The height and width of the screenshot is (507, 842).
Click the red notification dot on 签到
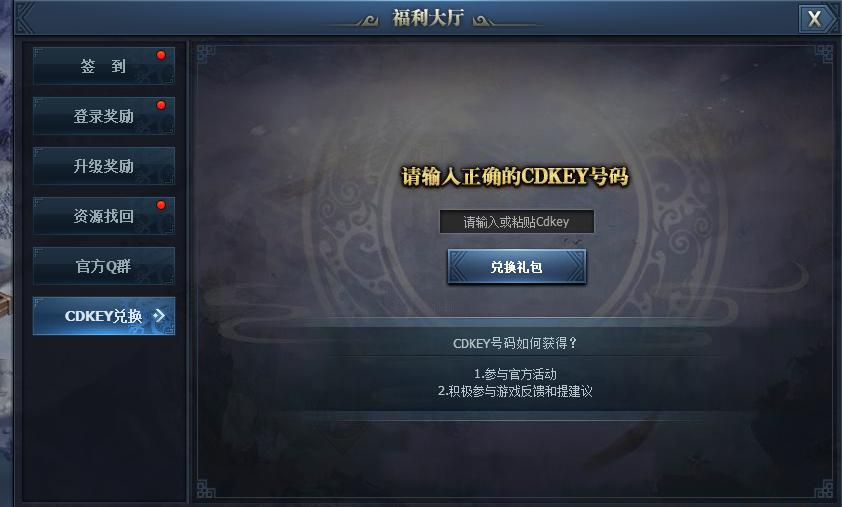coord(161,55)
